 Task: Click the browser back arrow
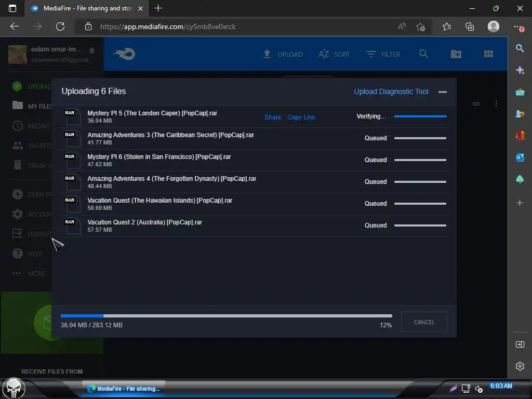coord(15,26)
